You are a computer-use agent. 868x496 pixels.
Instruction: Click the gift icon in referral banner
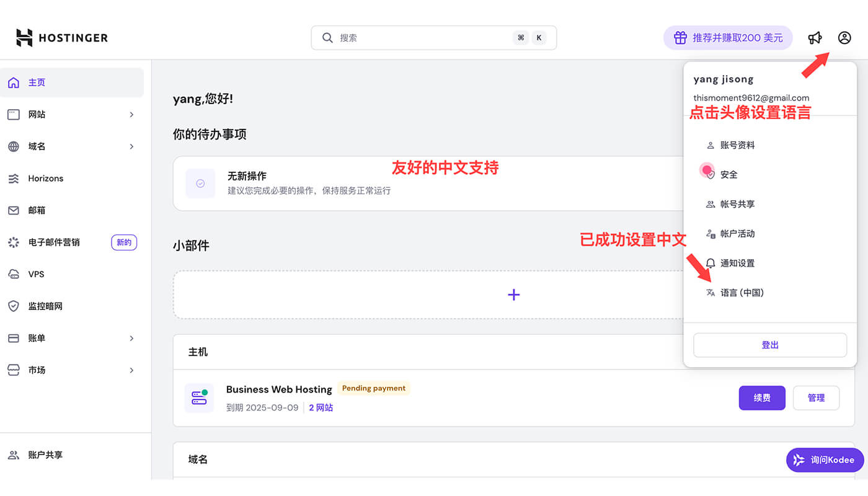point(681,38)
